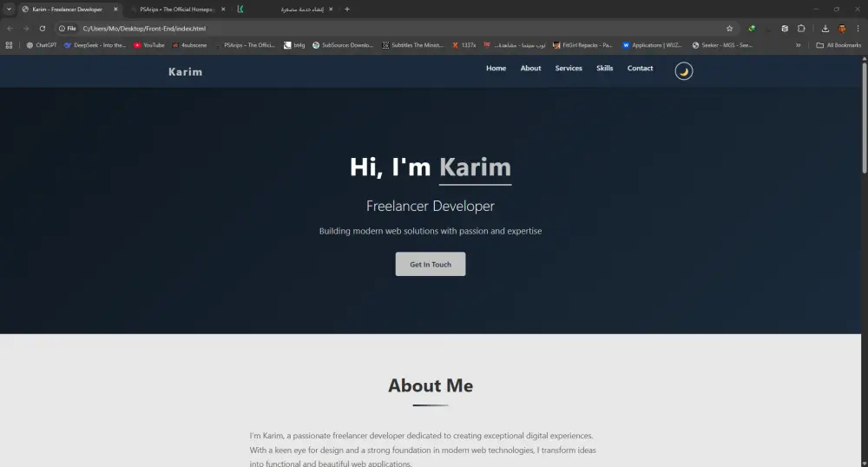The height and width of the screenshot is (467, 868).
Task: Open the apps grid in the bookmarks bar
Action: click(x=9, y=45)
